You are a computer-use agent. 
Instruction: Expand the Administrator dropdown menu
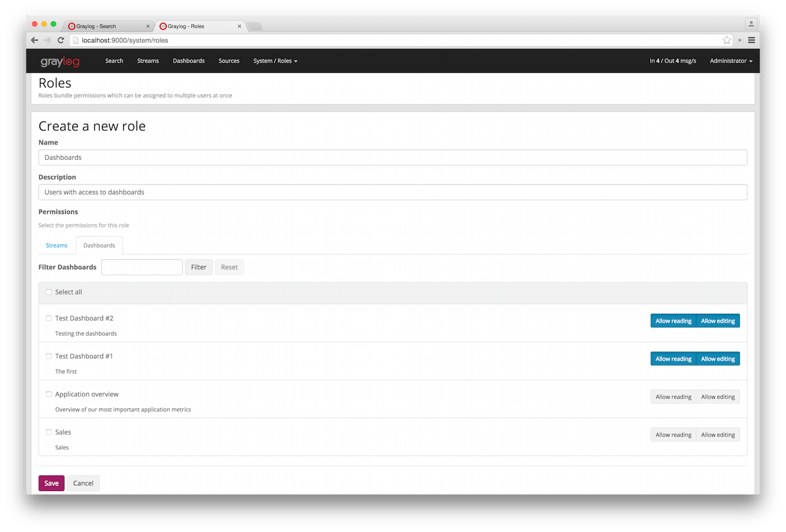[730, 61]
